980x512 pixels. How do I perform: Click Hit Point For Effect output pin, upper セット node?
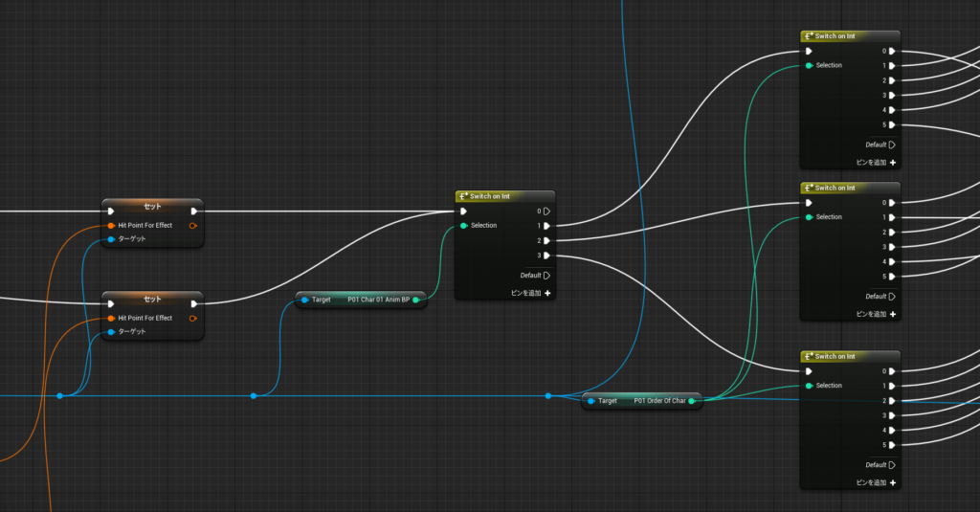[x=193, y=226]
